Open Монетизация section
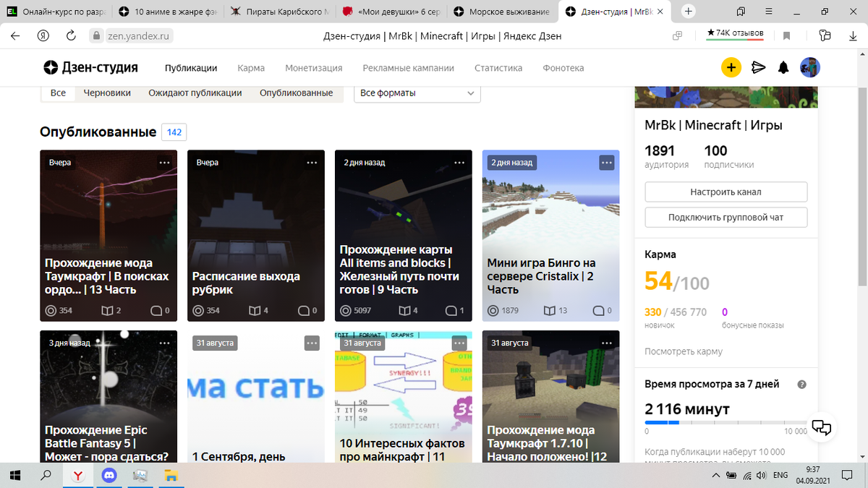This screenshot has width=868, height=488. tap(313, 68)
